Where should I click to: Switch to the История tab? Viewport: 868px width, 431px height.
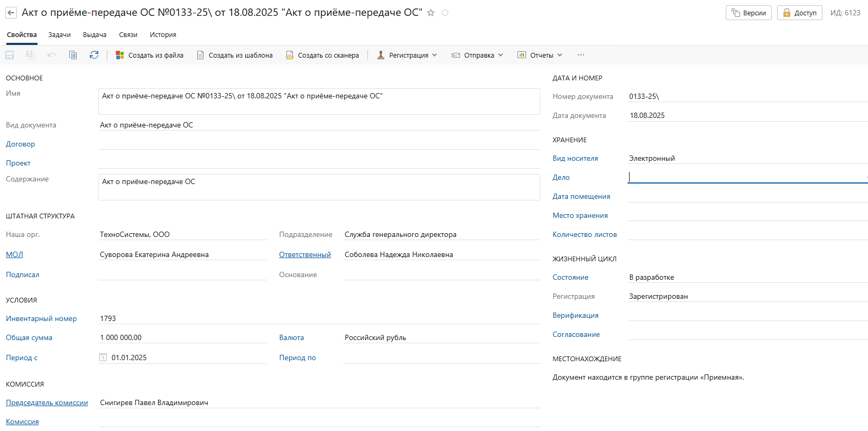[163, 35]
